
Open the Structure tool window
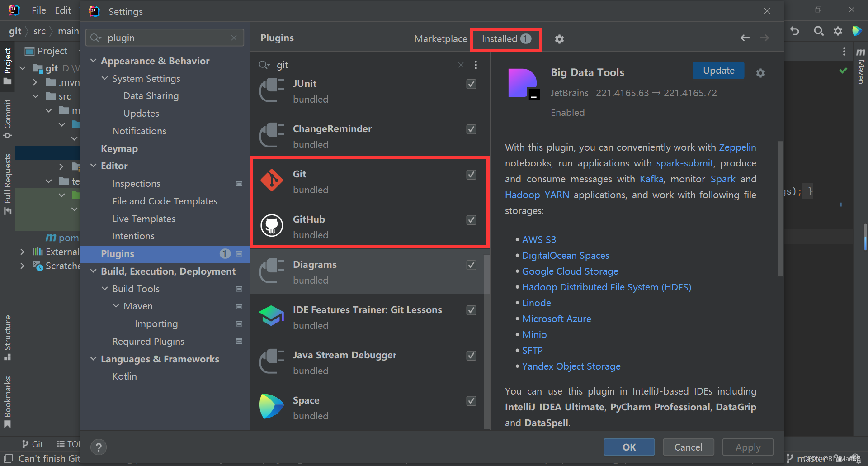(8, 338)
